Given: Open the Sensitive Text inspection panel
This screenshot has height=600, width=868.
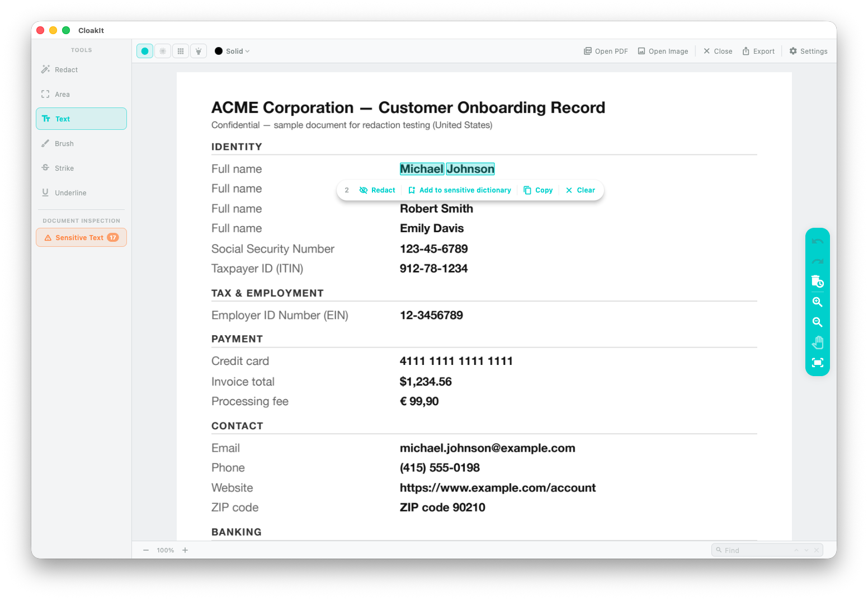Looking at the screenshot, I should point(81,237).
